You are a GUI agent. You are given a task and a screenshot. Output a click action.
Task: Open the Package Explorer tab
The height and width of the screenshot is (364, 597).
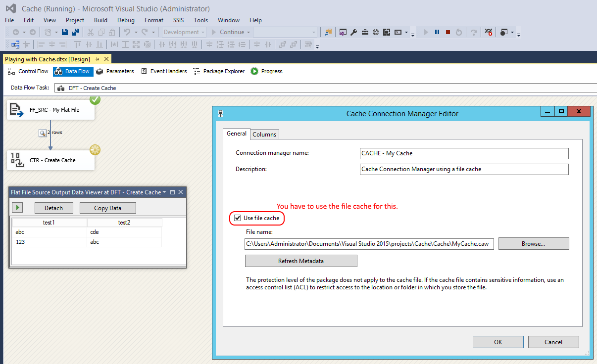pyautogui.click(x=219, y=71)
